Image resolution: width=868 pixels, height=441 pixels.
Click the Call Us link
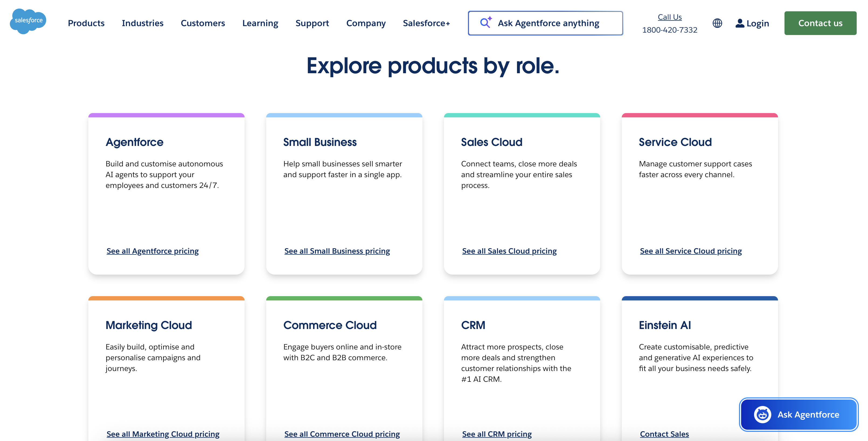(669, 17)
